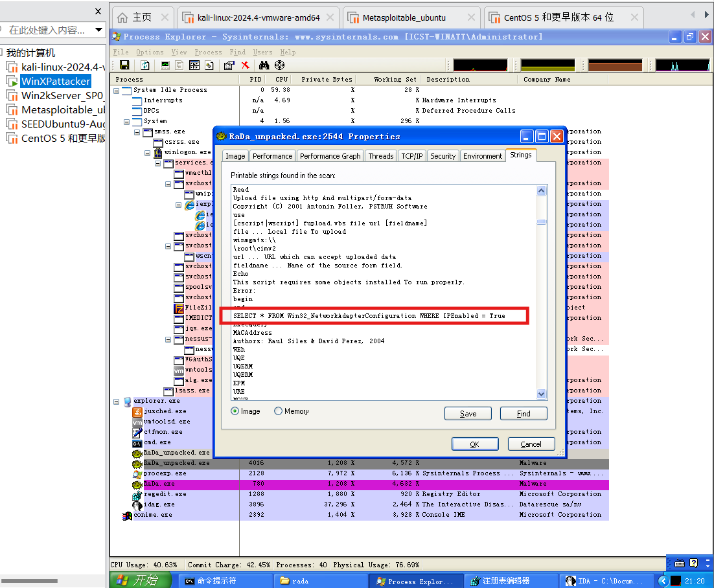Open process Properties toolbar icon
Image resolution: width=714 pixels, height=588 pixels.
click(229, 65)
